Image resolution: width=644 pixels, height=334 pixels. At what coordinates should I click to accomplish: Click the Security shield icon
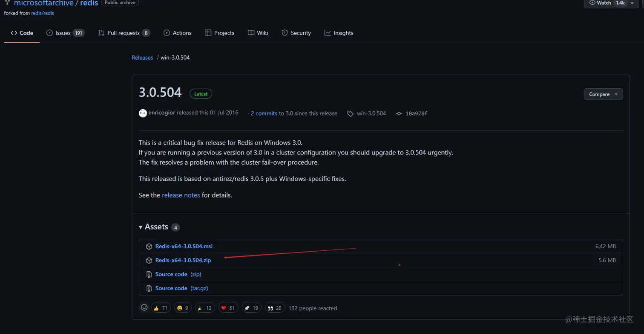285,33
